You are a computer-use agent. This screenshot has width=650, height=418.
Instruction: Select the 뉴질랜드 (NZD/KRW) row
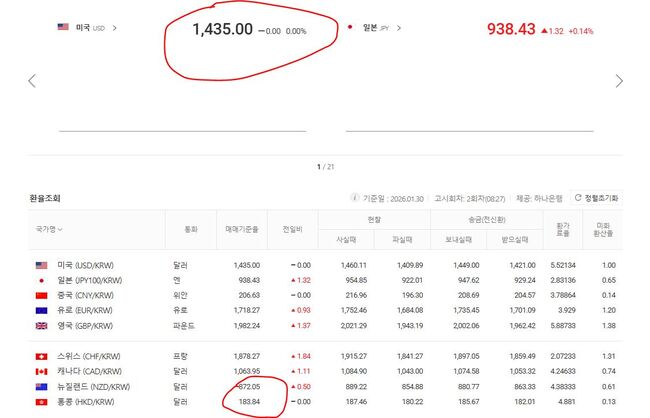(94, 387)
